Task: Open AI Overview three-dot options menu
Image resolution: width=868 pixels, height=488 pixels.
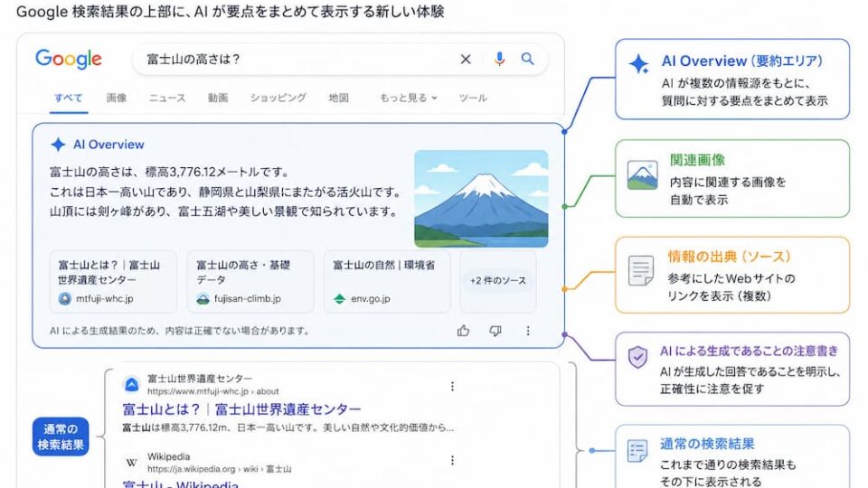Action: click(x=527, y=331)
